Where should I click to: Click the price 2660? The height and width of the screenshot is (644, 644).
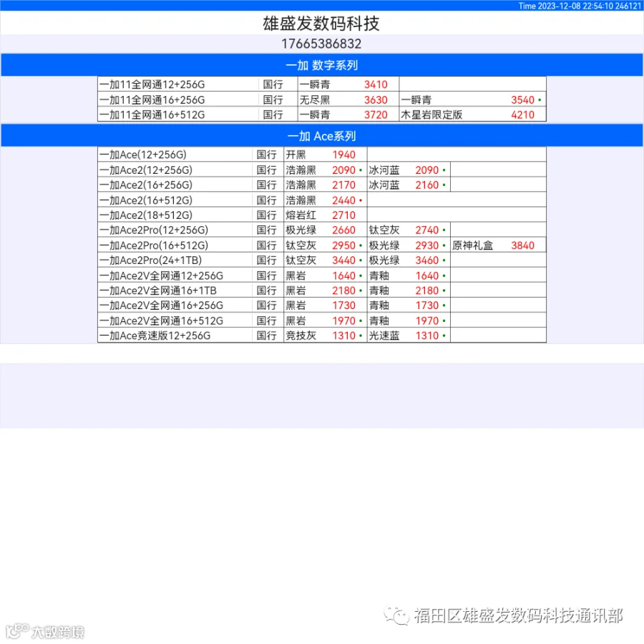pyautogui.click(x=343, y=230)
